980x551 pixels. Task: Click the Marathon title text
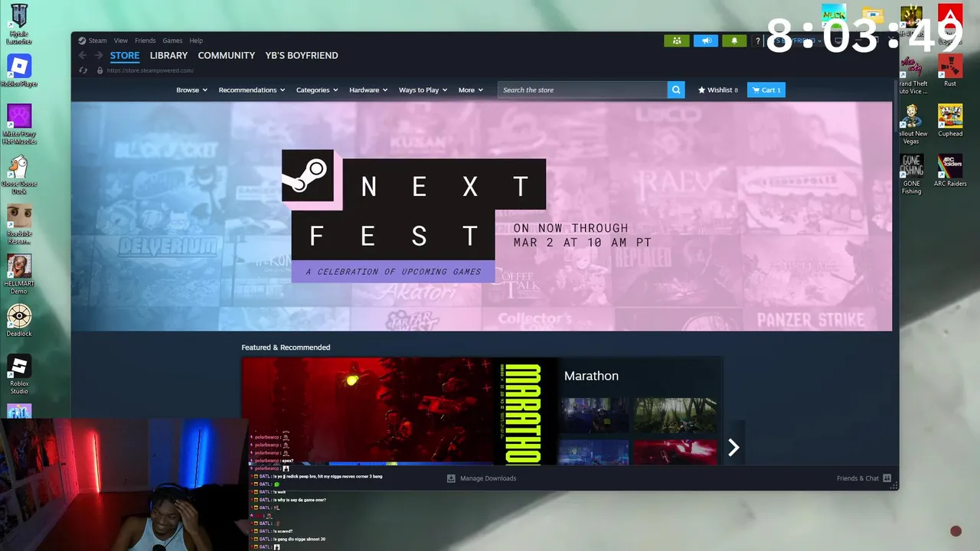click(591, 376)
